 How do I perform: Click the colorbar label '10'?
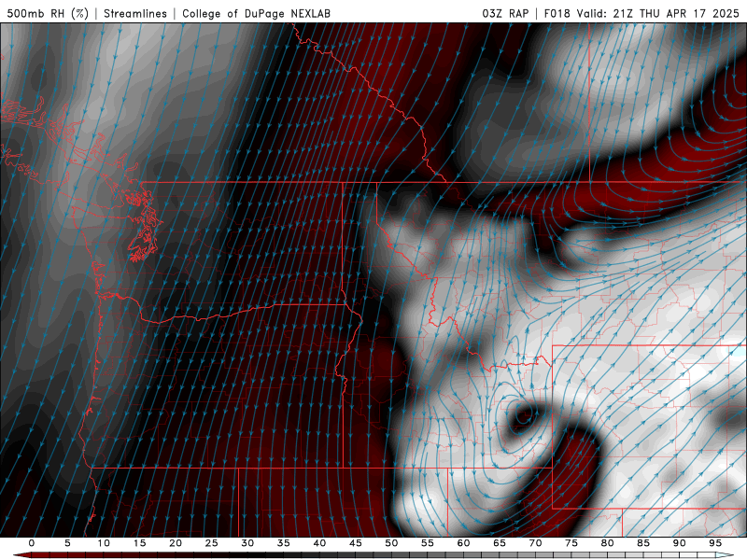point(104,543)
